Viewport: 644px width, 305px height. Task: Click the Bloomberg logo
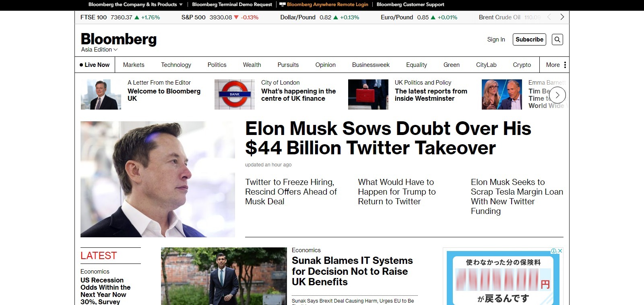point(118,39)
